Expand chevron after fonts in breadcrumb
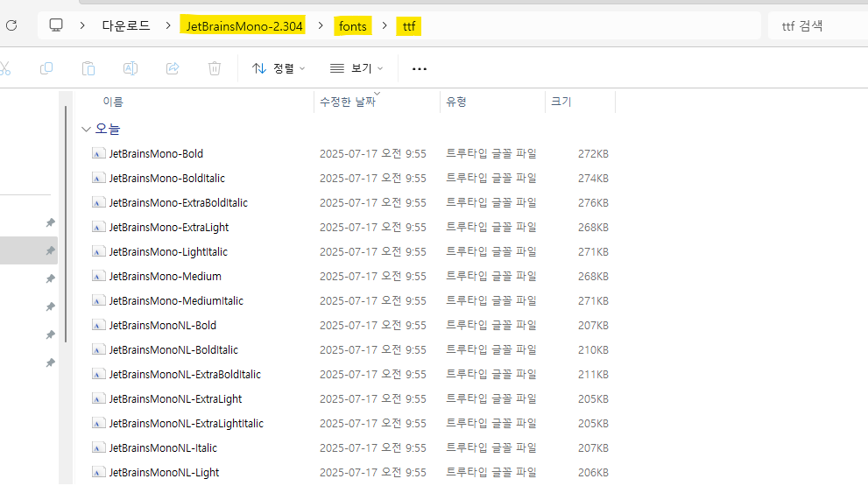 pyautogui.click(x=385, y=25)
